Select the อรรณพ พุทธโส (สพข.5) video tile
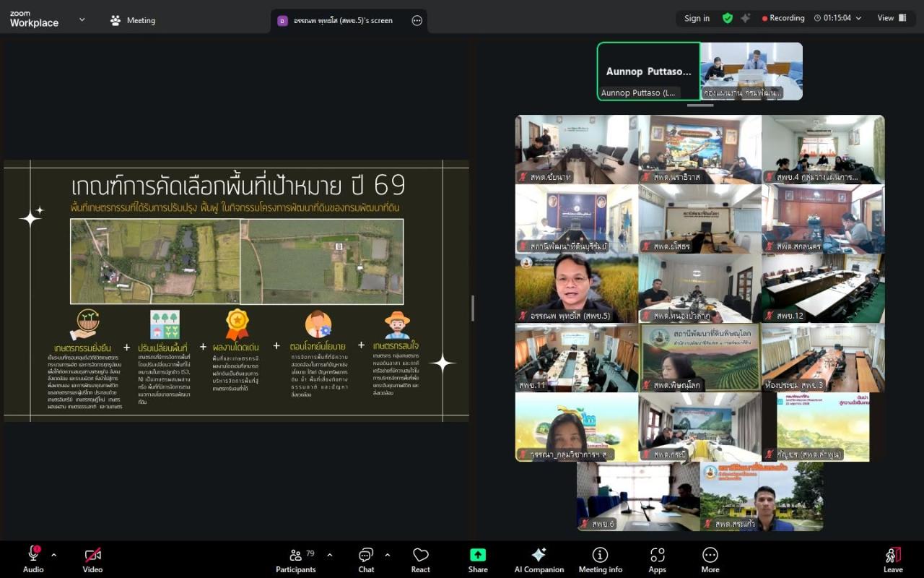Image resolution: width=924 pixels, height=578 pixels. [577, 288]
